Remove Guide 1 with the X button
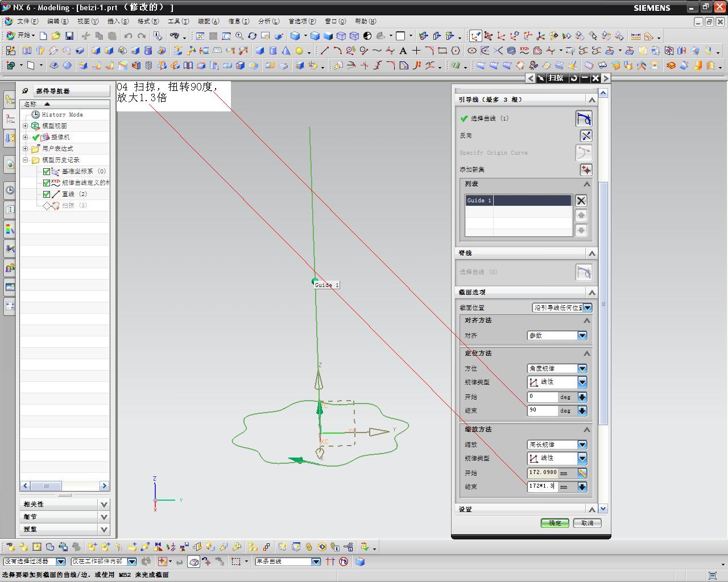This screenshot has height=582, width=728. [x=581, y=201]
